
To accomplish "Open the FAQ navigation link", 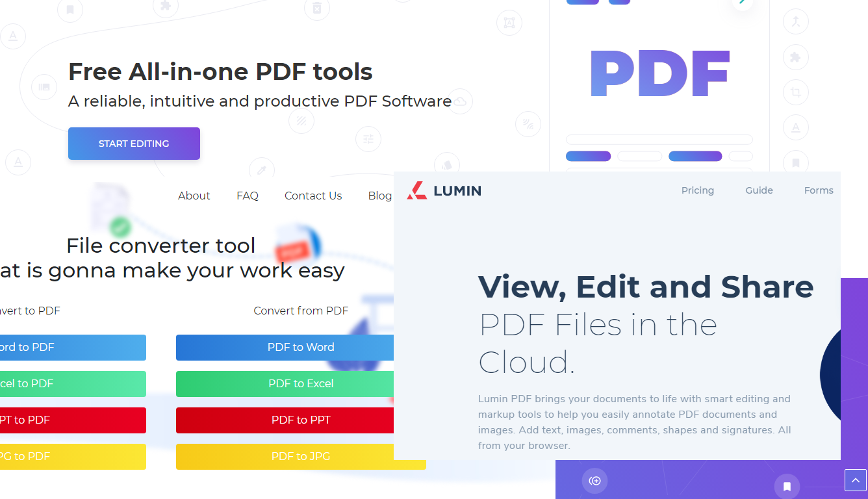I will pyautogui.click(x=248, y=196).
